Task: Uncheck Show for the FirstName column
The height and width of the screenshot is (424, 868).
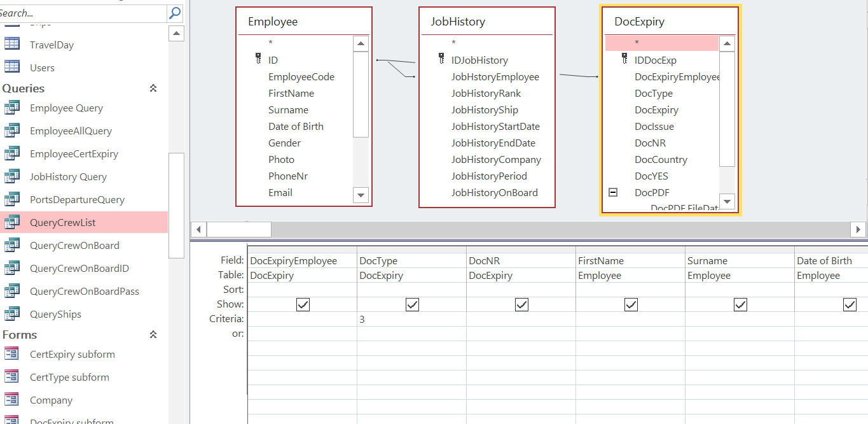Action: tap(631, 305)
